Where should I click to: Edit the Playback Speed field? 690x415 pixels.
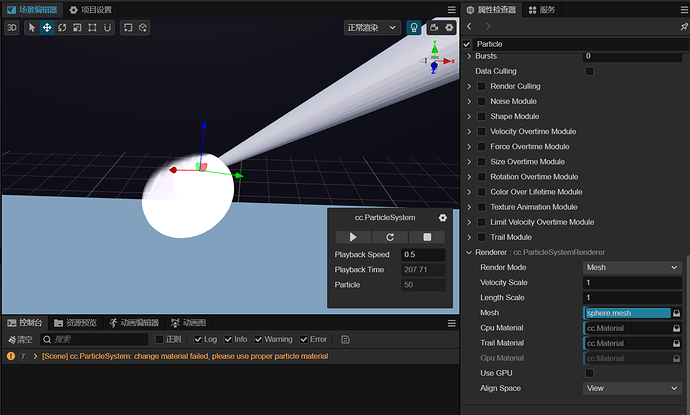pos(423,254)
